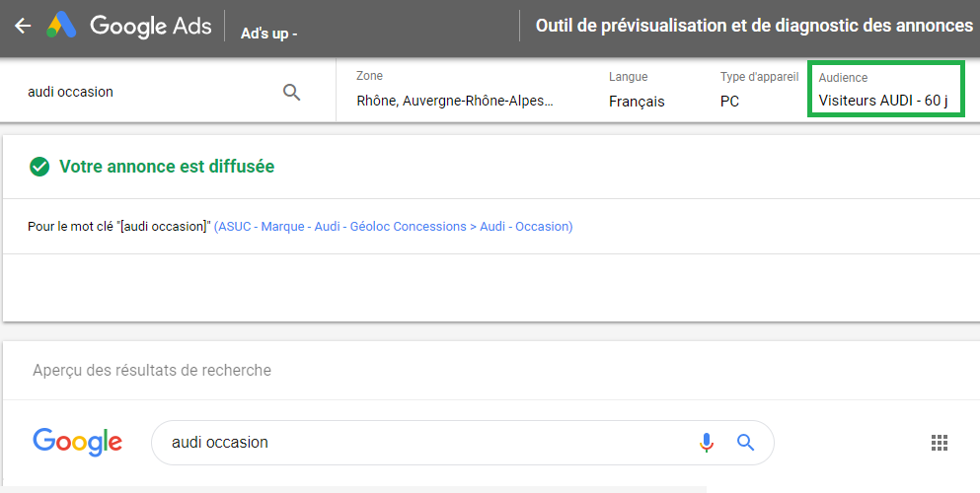Click the blue search icon in the preview bar
This screenshot has height=493, width=980.
click(x=745, y=442)
